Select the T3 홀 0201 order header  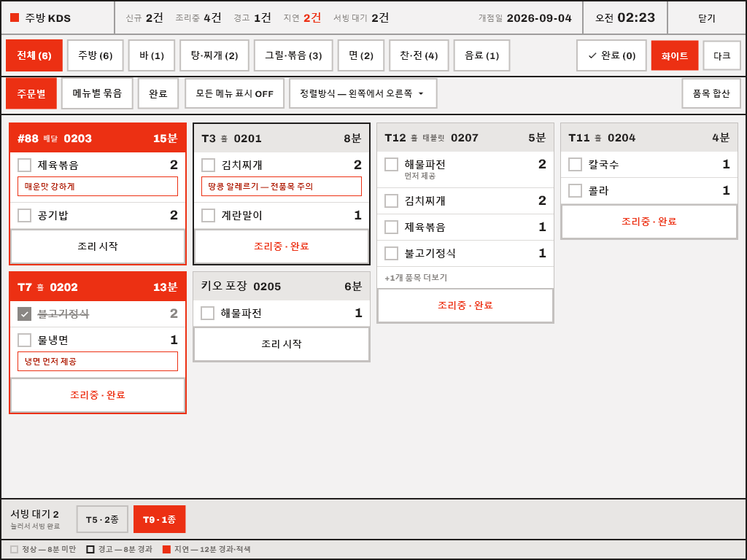282,139
